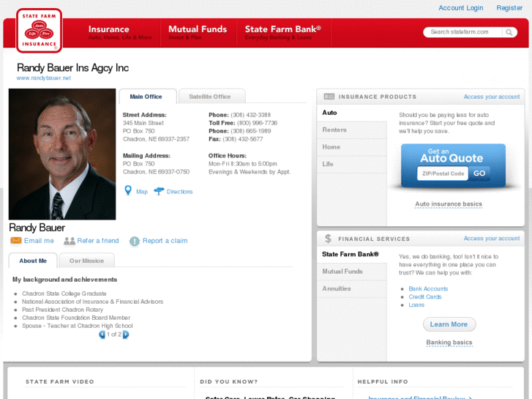
Task: Click the Search statefarm.com field
Action: (463, 32)
